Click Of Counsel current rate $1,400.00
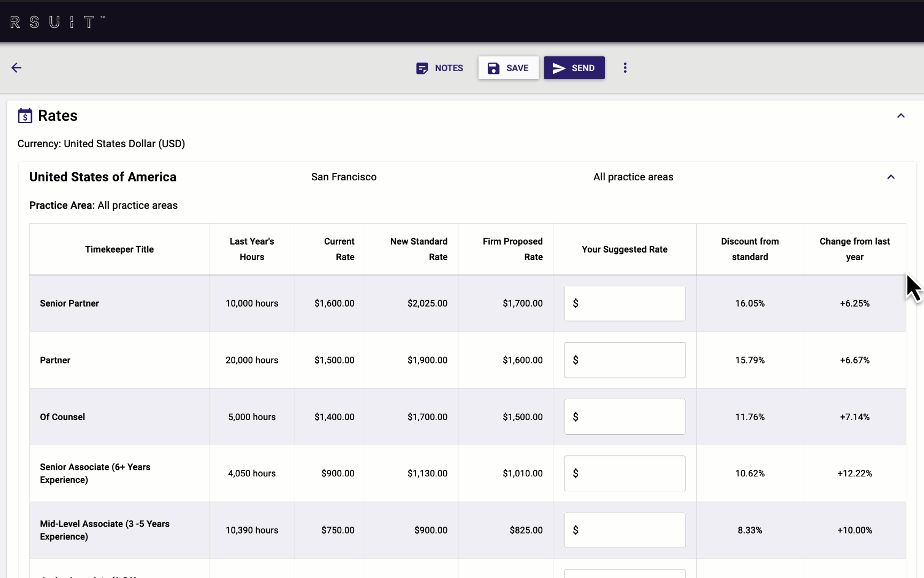Screen dimensions: 924x578 (x=334, y=417)
